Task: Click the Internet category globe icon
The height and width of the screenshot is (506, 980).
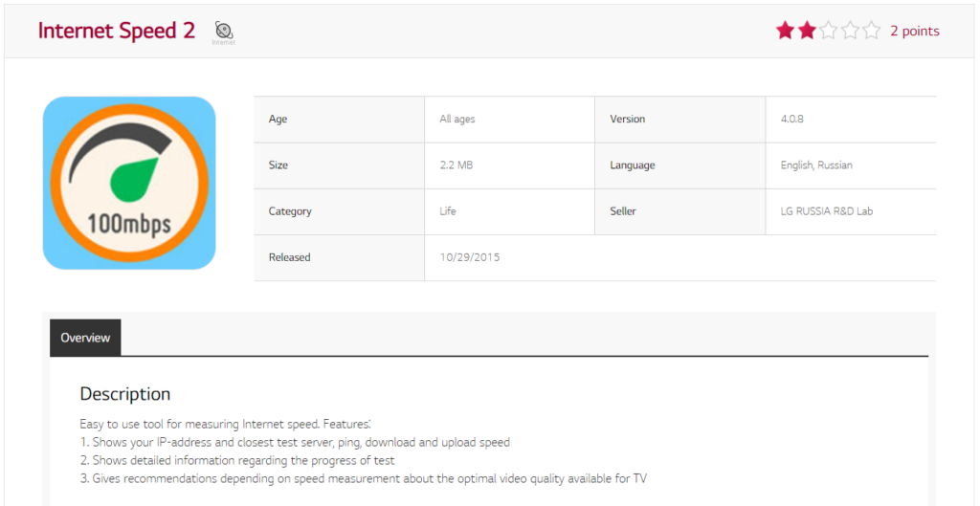Action: click(223, 31)
